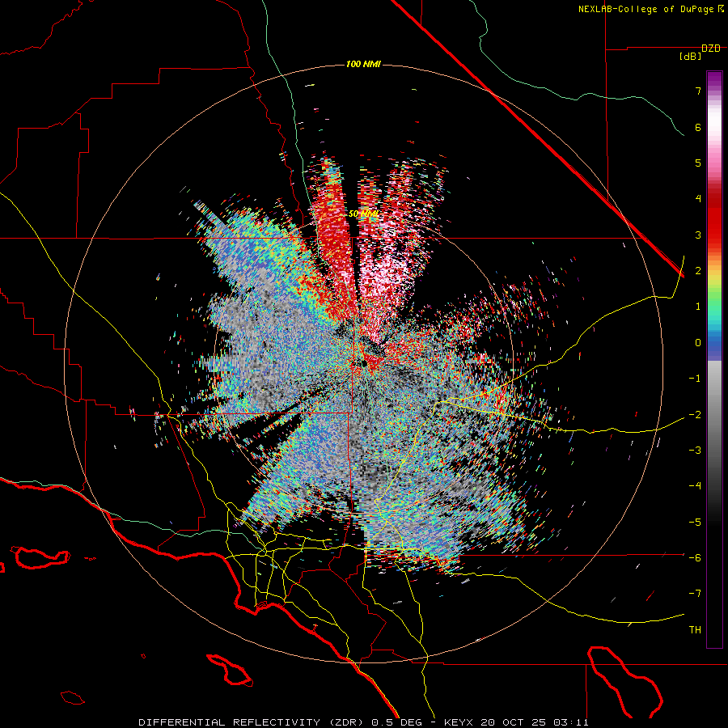Click the "[dB]" unit label
The height and width of the screenshot is (728, 728).
(691, 57)
